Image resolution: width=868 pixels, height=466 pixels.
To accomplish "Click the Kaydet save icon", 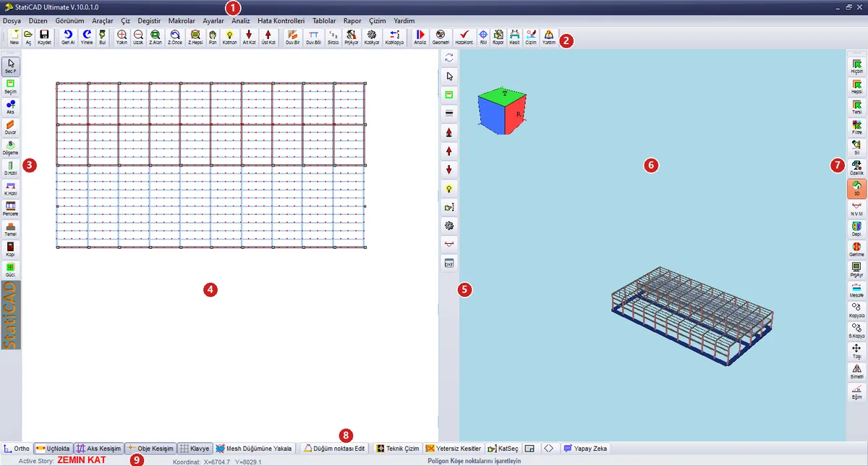I will (x=44, y=38).
